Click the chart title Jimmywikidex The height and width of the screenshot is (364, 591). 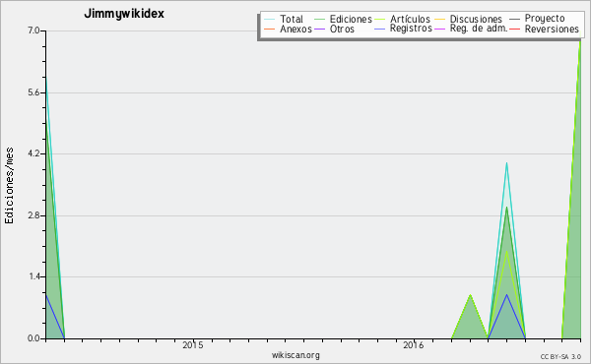click(124, 14)
